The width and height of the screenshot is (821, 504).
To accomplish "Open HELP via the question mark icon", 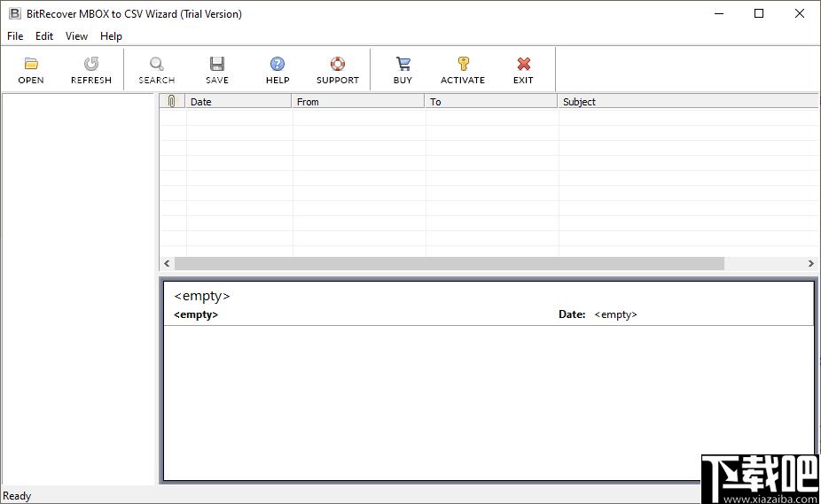I will [x=278, y=64].
